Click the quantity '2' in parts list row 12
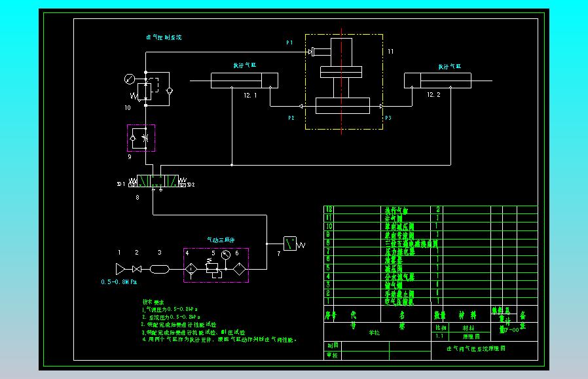The width and height of the screenshot is (588, 379). click(x=437, y=209)
